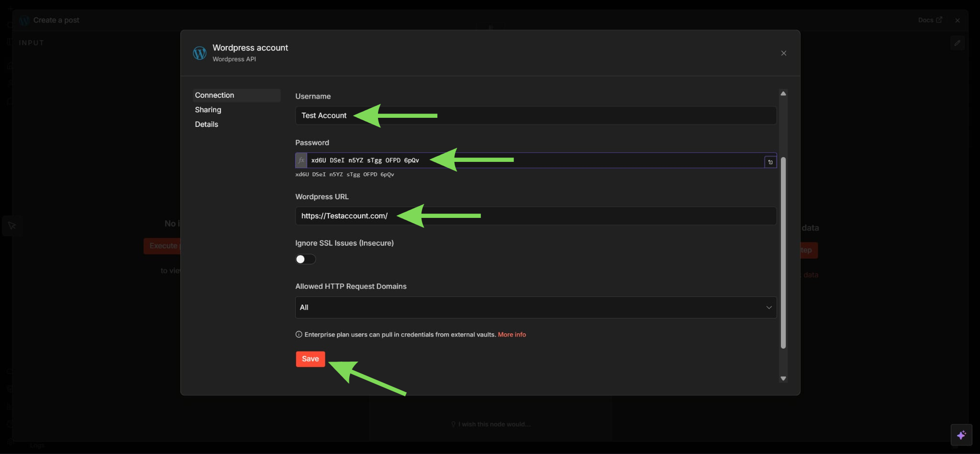Click the WordPress logo in dialog header
The height and width of the screenshot is (454, 980).
(x=200, y=53)
